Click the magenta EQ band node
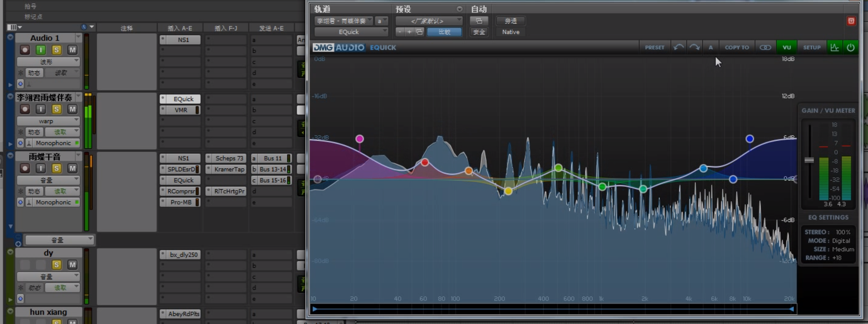Viewport: 868px width, 324px height. (x=359, y=139)
